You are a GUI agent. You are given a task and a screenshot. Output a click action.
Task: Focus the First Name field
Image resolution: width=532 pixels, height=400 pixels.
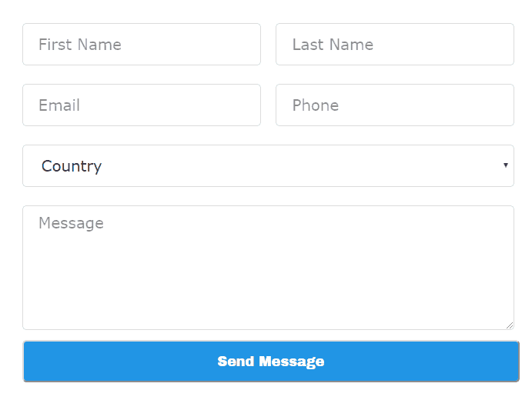click(x=142, y=45)
